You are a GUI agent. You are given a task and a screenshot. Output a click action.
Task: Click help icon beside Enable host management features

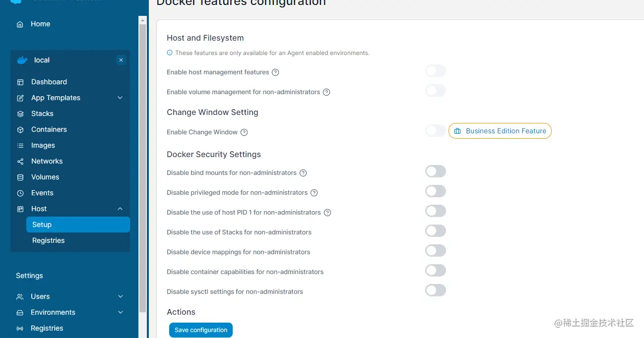275,72
